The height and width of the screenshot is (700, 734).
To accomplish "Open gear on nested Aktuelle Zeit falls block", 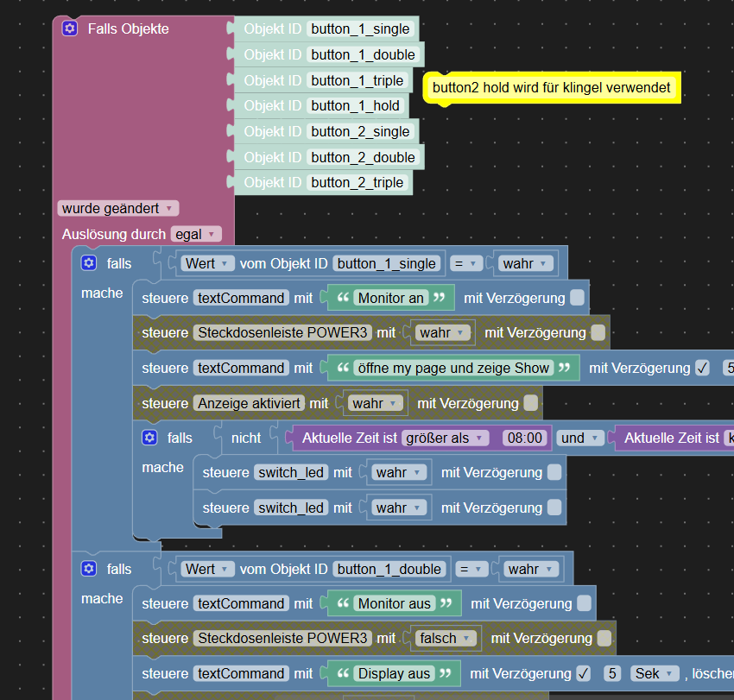I will tap(149, 438).
